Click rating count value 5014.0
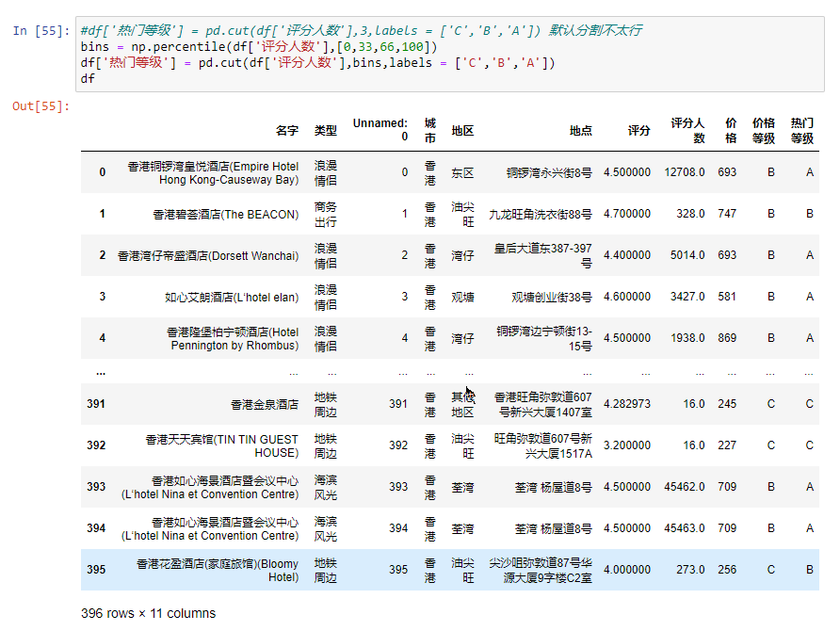Image resolution: width=840 pixels, height=631 pixels. pyautogui.click(x=687, y=255)
